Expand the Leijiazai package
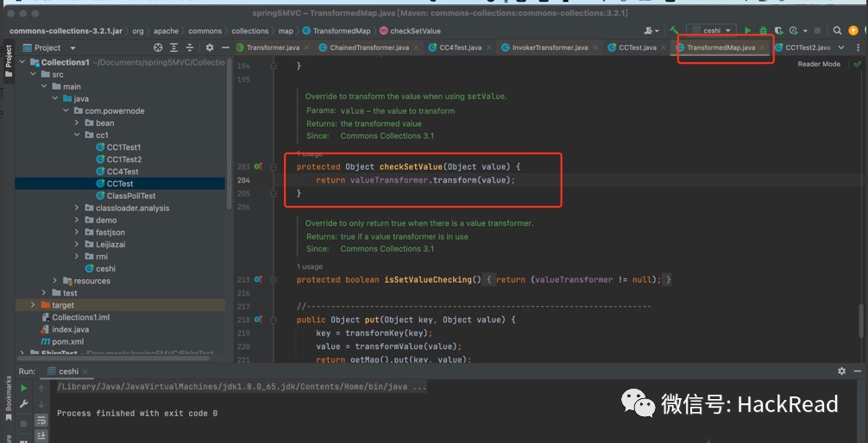The image size is (868, 443). point(77,245)
